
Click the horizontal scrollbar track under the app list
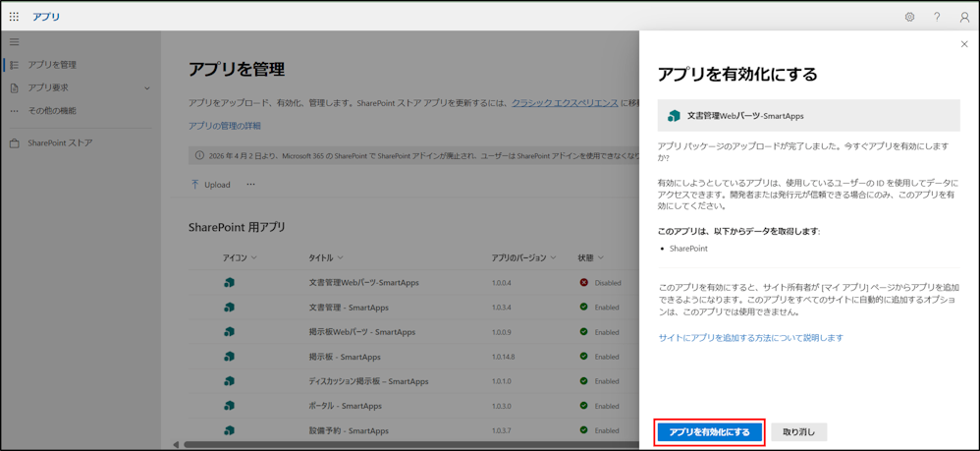(409, 445)
